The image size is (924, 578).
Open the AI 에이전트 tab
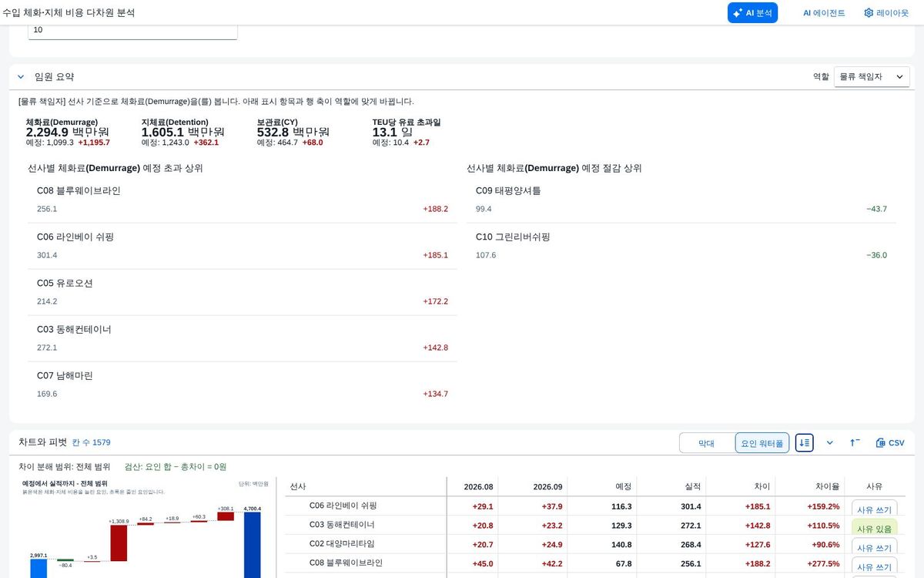[x=824, y=13]
